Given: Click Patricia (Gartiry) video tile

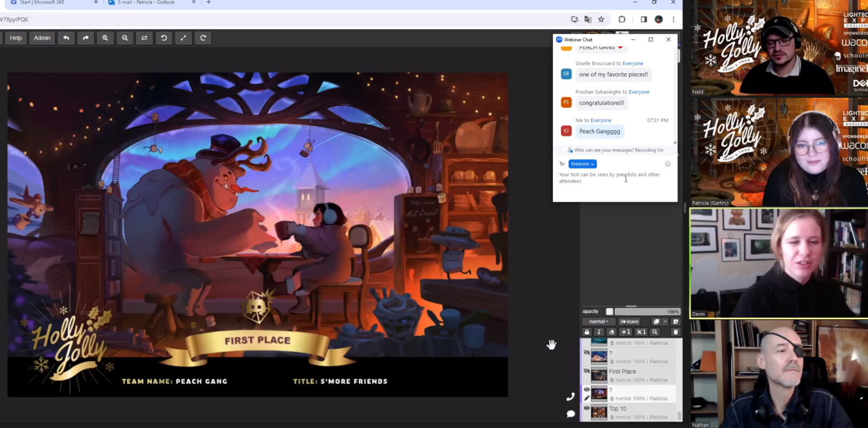Looking at the screenshot, I should pos(779,152).
